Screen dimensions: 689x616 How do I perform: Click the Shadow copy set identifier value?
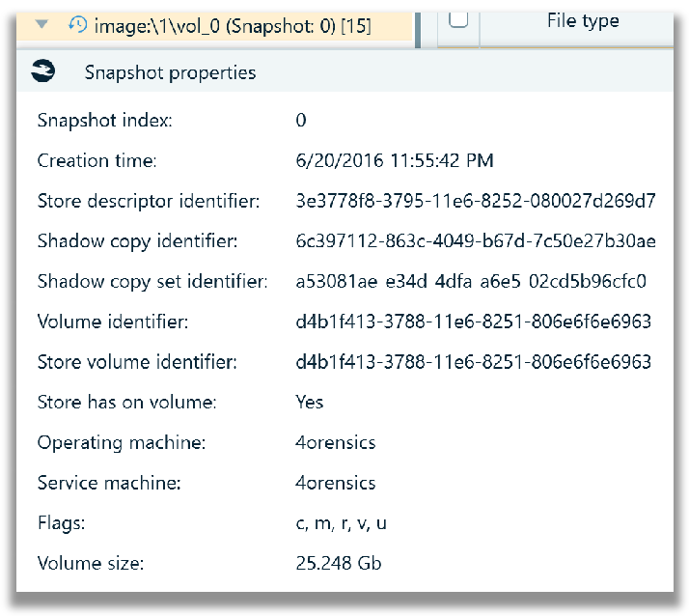[x=471, y=281]
